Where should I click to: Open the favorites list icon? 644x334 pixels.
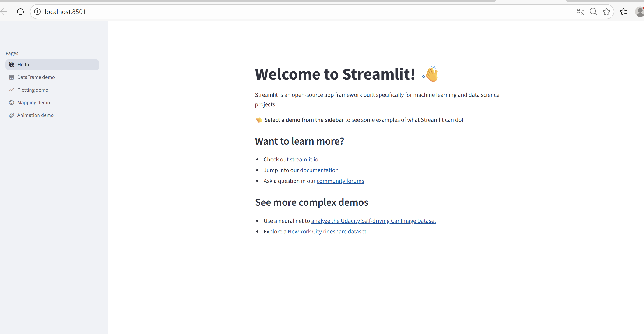(623, 11)
